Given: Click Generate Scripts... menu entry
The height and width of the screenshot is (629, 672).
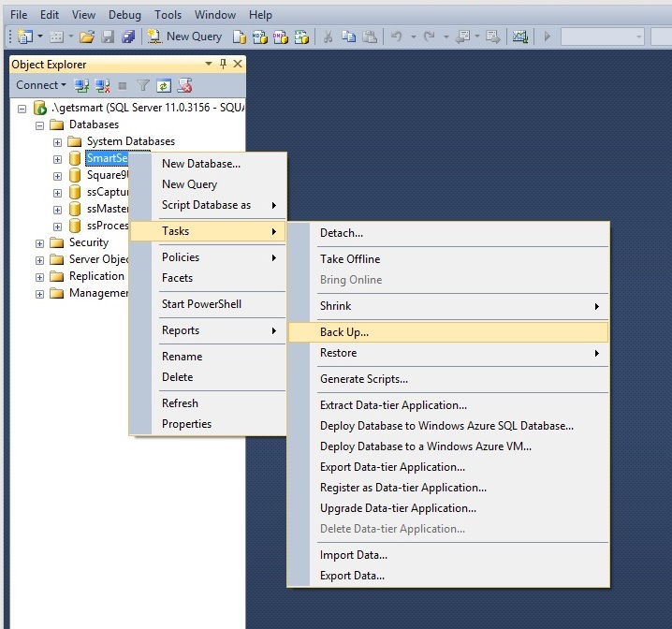Looking at the screenshot, I should tap(364, 379).
